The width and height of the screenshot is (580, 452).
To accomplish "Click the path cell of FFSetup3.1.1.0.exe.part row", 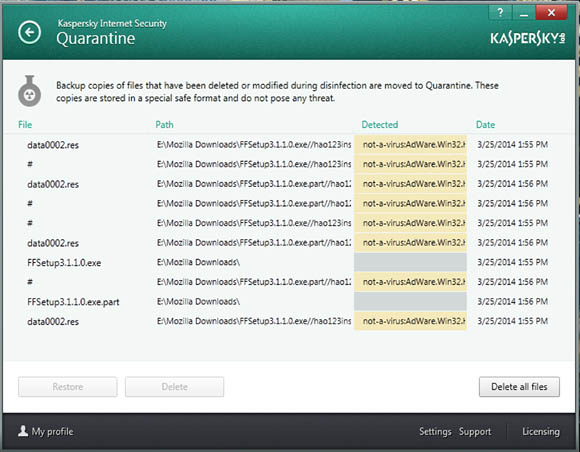I will click(x=198, y=301).
